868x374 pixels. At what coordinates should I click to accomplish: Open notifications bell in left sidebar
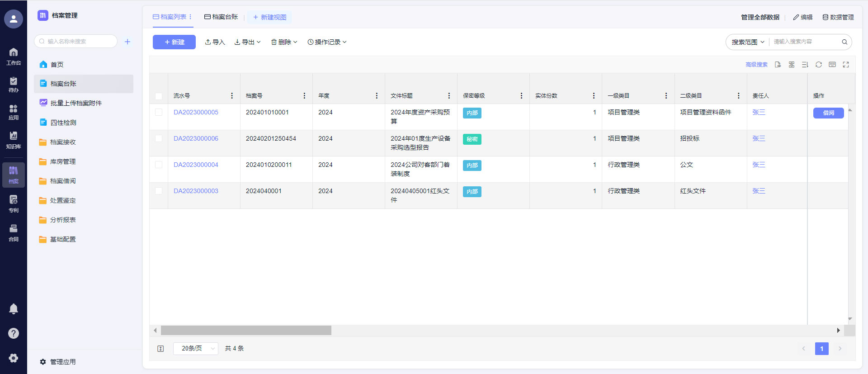coord(14,309)
